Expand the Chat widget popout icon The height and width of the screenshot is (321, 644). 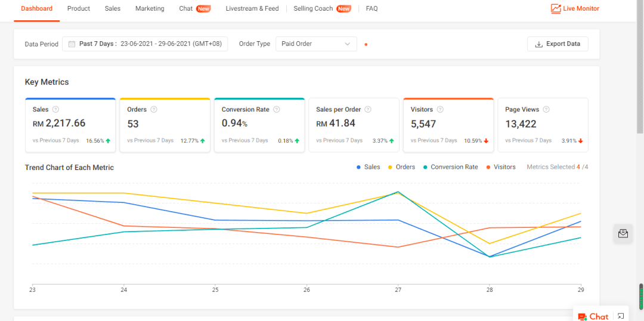621,316
